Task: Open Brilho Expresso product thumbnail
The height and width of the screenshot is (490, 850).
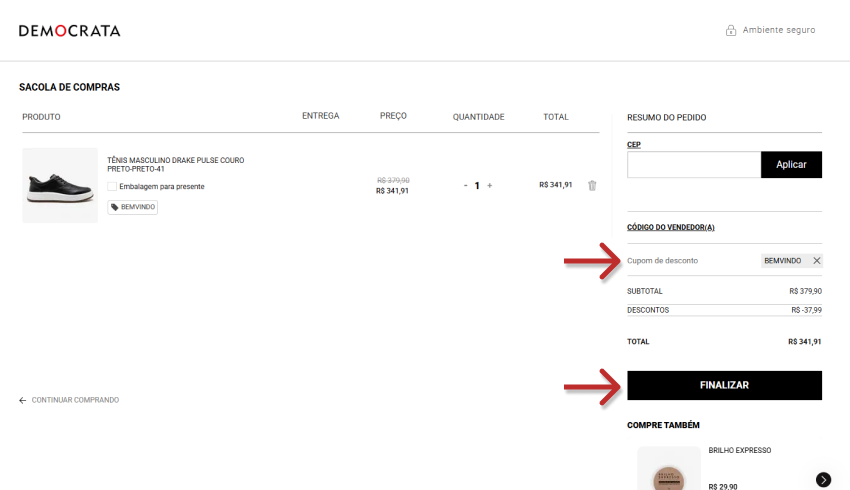Action: pyautogui.click(x=669, y=469)
